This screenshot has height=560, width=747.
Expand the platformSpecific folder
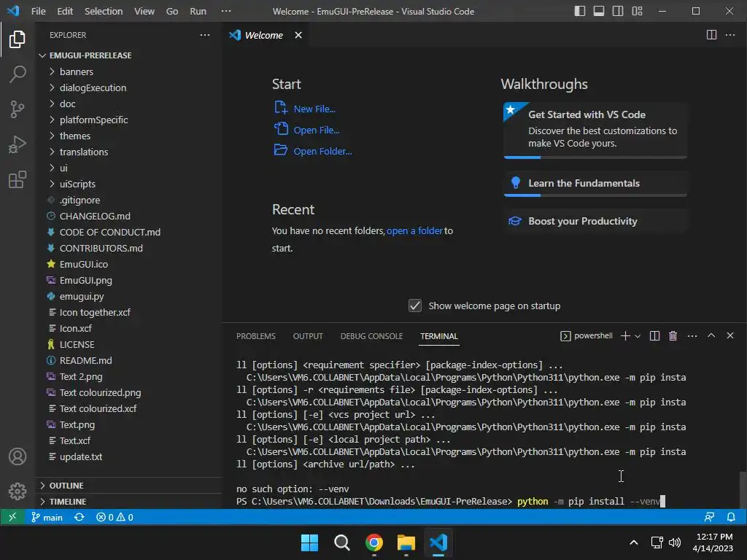click(x=128, y=120)
